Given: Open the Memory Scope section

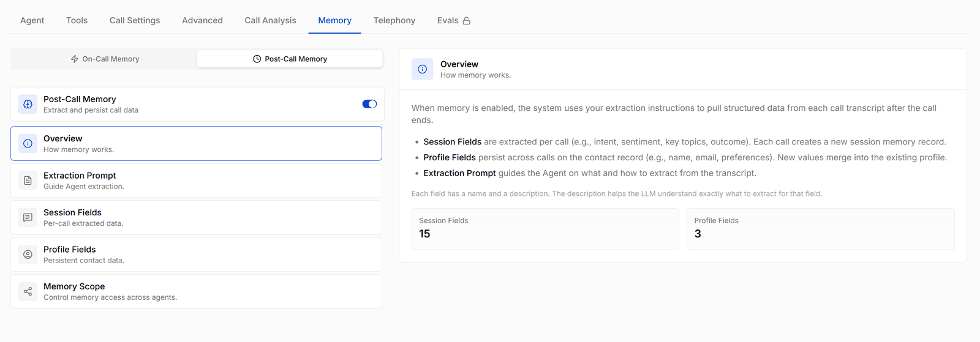Looking at the screenshot, I should (196, 291).
